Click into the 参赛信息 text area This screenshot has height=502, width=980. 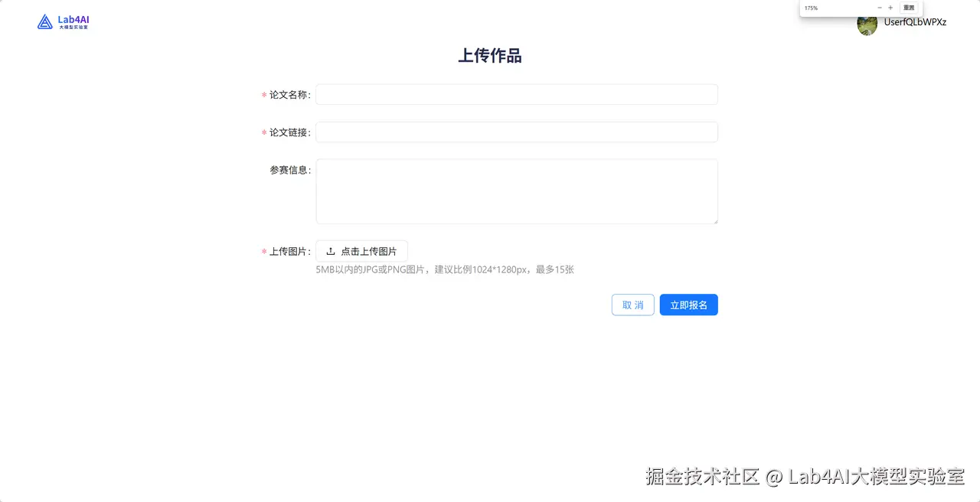517,191
